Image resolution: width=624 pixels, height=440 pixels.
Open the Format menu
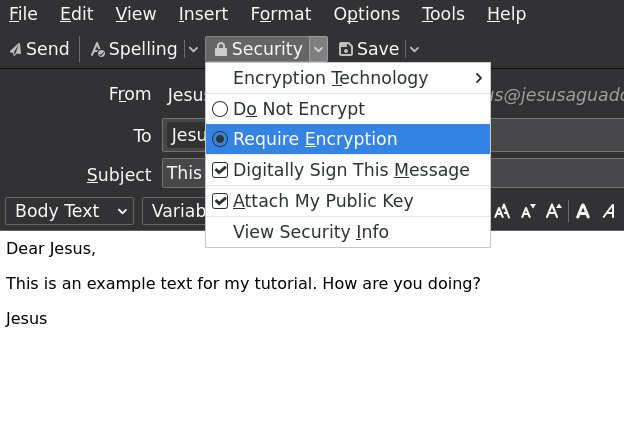coord(280,14)
